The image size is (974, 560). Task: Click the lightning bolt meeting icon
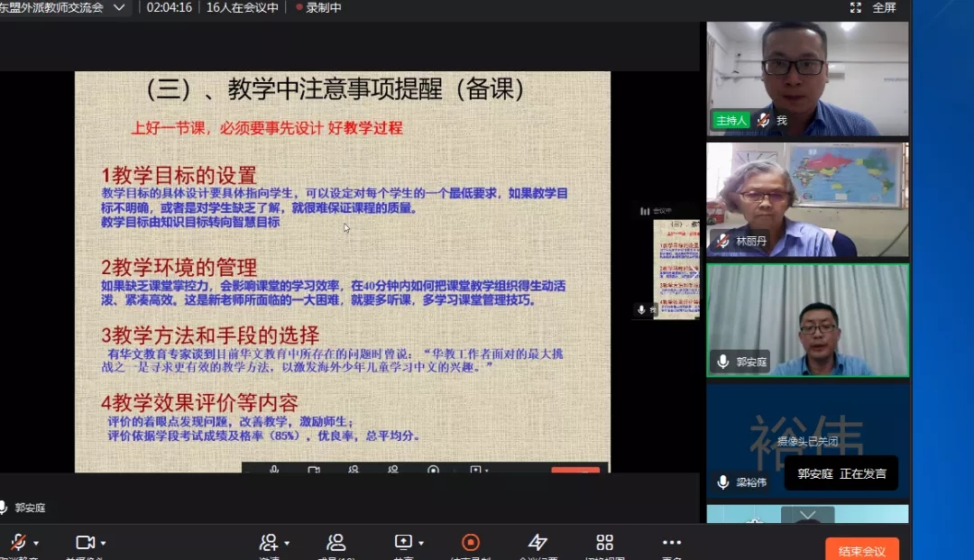(538, 542)
